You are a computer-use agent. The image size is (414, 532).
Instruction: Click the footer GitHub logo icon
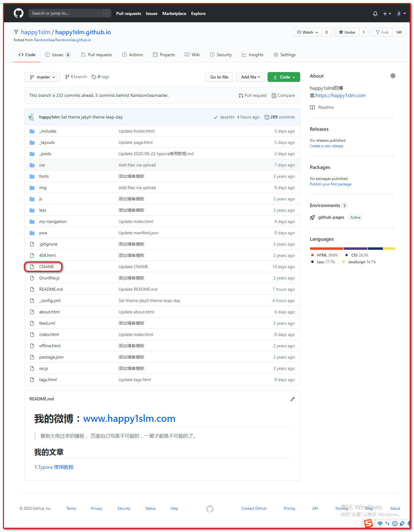[x=210, y=509]
